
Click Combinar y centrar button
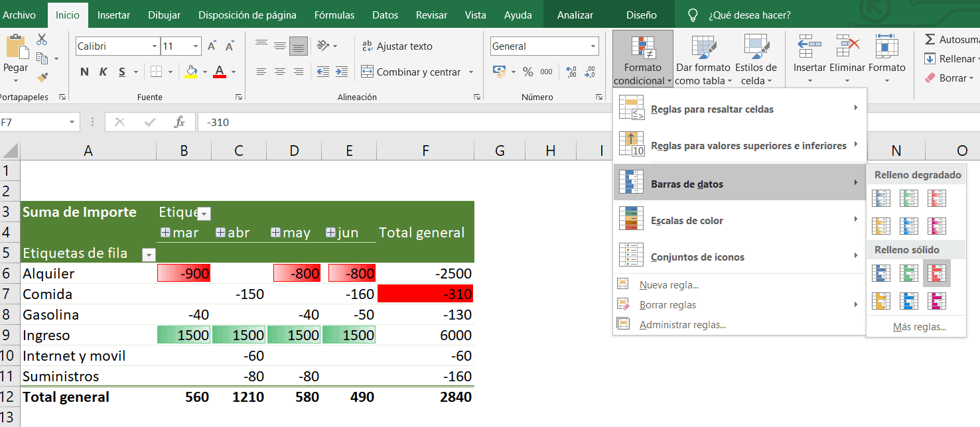coord(410,72)
